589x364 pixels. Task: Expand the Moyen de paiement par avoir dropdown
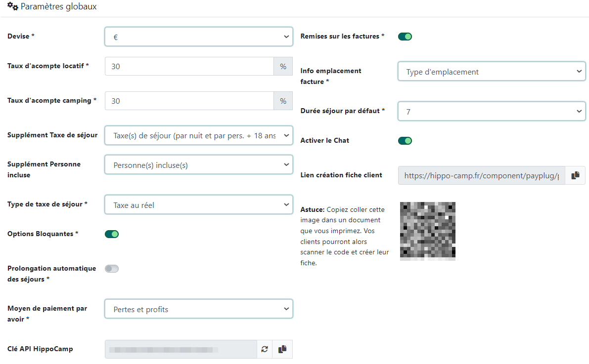(x=198, y=309)
